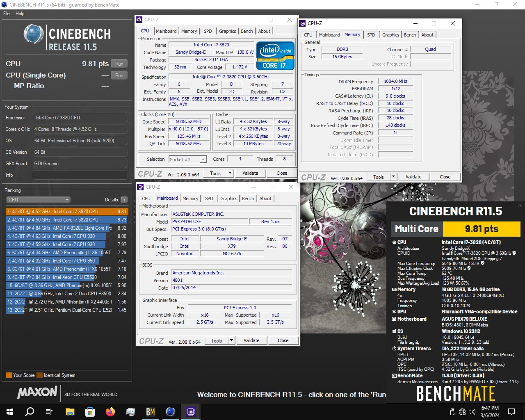Select ranking row 1 with score 9.81
The image size is (525, 420).
tap(67, 212)
